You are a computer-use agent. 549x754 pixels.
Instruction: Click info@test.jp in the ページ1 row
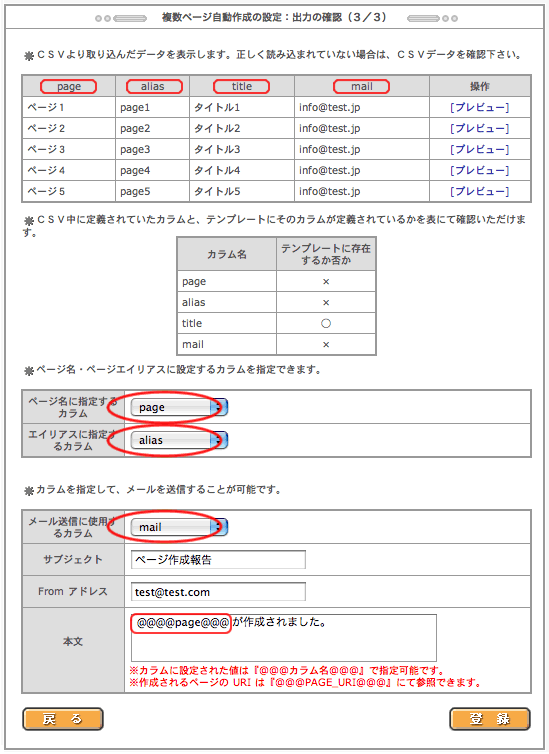click(329, 107)
